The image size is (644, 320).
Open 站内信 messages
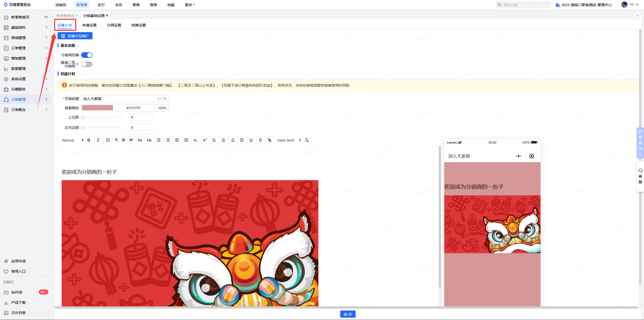pyautogui.click(x=26, y=292)
